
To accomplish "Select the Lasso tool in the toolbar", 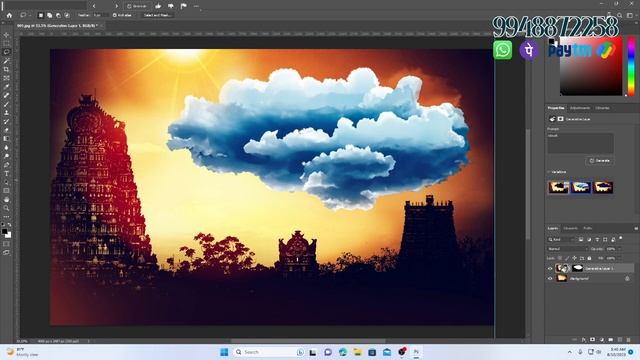I will [6, 52].
